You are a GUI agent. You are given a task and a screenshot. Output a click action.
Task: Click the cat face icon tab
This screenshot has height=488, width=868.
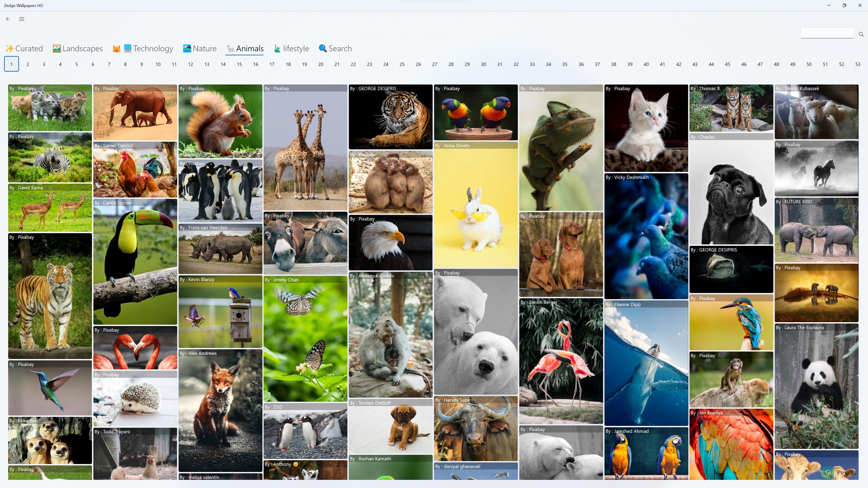click(116, 49)
